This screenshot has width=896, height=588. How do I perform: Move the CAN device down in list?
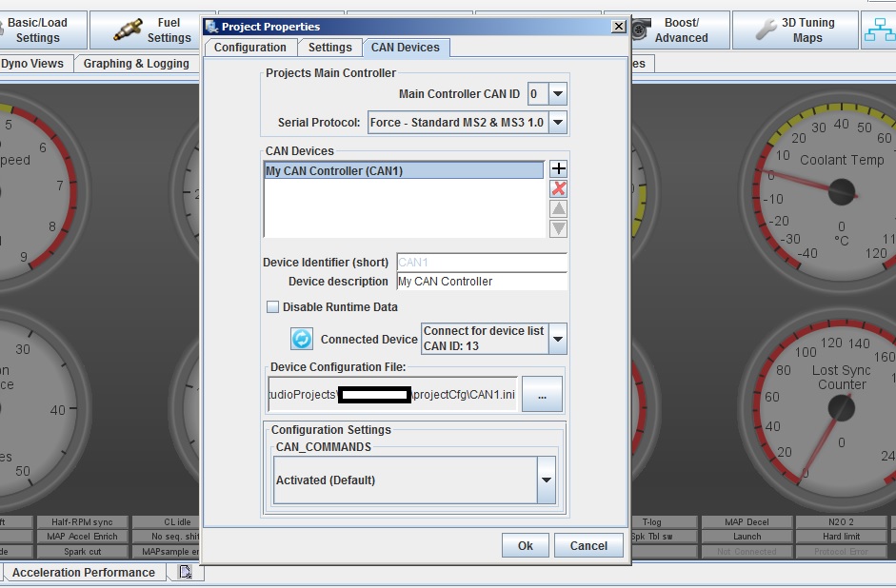click(559, 228)
